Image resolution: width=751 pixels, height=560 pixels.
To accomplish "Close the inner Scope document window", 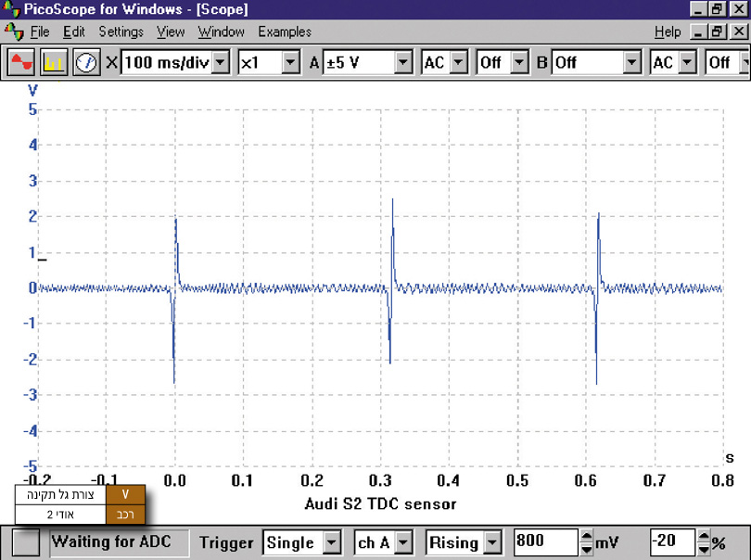I will click(738, 32).
